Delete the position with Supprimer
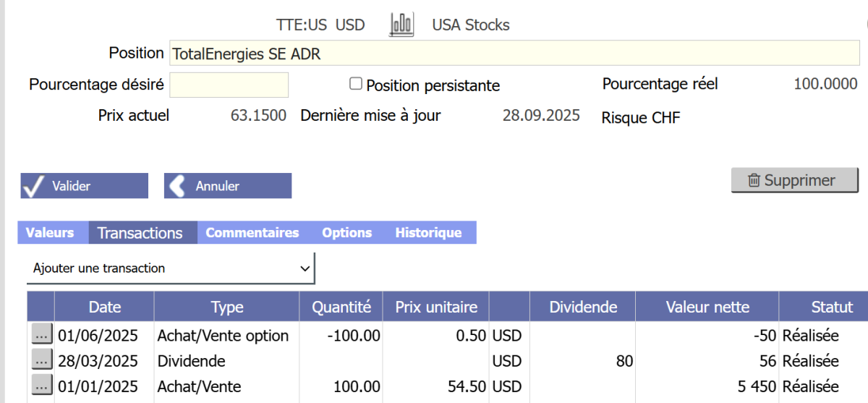The image size is (868, 403). pyautogui.click(x=794, y=180)
